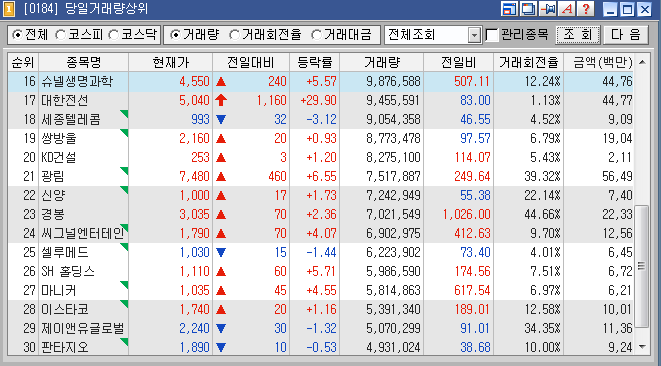Viewport: 661px width, 366px height.
Task: Toggle the 관리종목 checkbox
Action: (x=492, y=35)
